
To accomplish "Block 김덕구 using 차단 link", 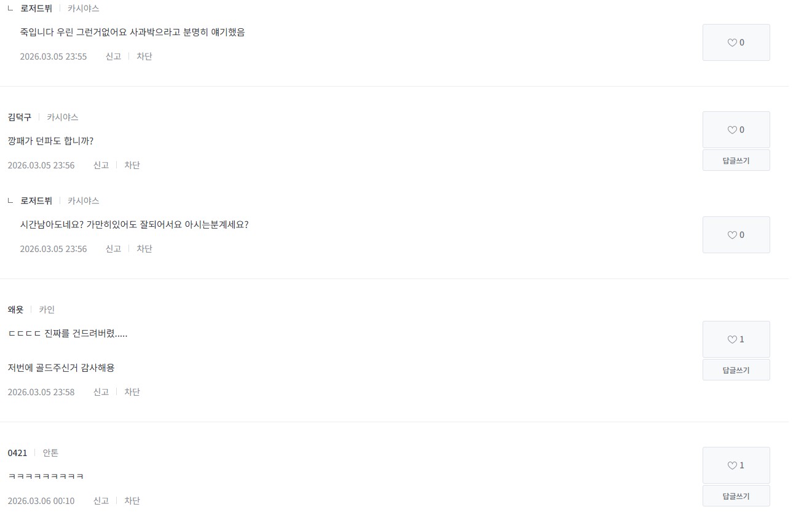I will coord(132,165).
